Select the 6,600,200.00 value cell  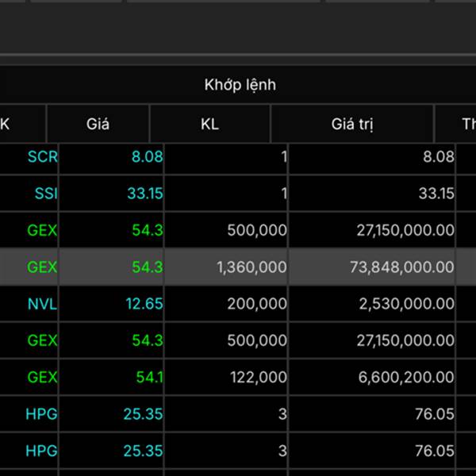(405, 377)
